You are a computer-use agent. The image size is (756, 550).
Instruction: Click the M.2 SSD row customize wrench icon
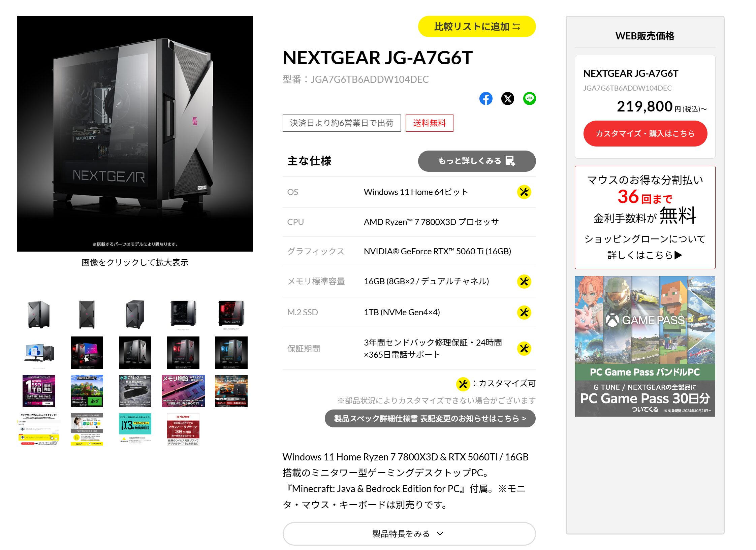tap(524, 313)
